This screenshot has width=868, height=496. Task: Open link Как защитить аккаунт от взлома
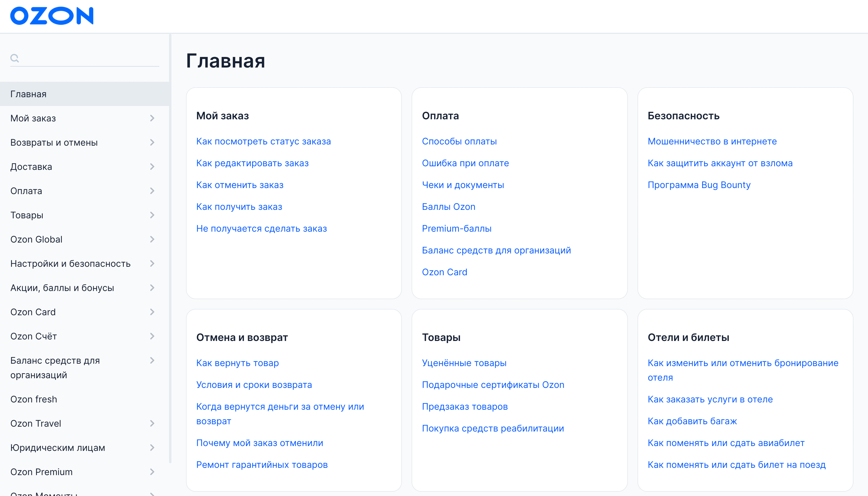point(720,163)
